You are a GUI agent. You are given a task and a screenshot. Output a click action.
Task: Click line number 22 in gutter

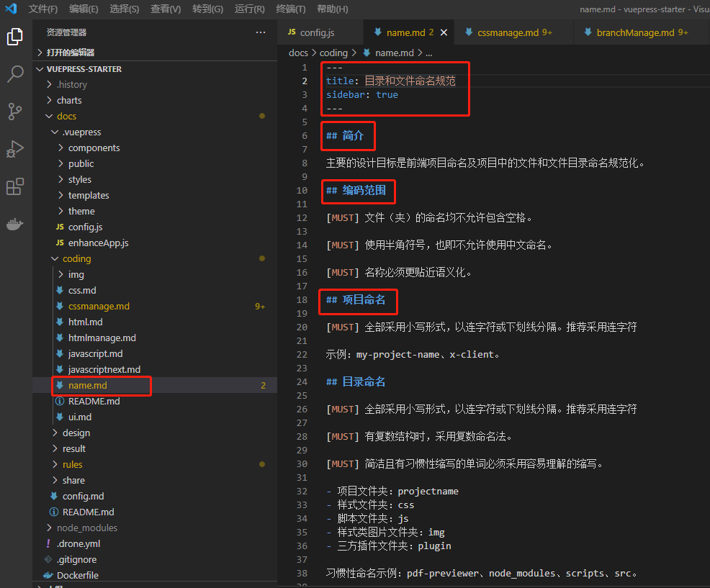tap(302, 354)
